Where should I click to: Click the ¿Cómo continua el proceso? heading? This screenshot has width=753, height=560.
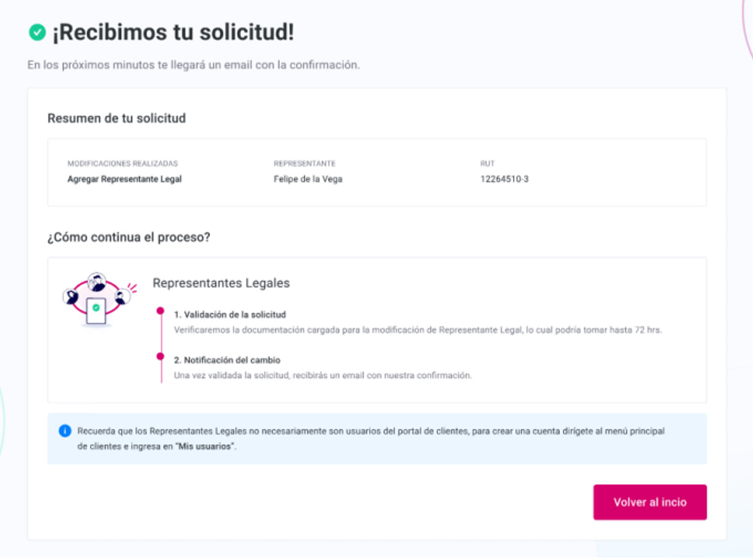click(129, 237)
